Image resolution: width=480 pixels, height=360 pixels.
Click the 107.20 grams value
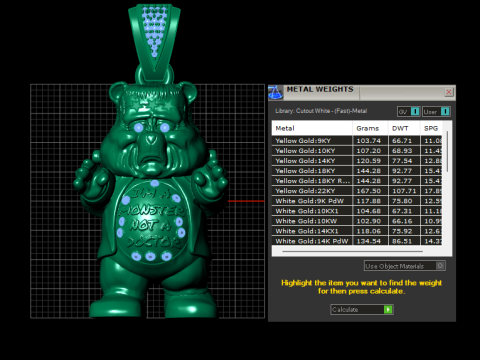tap(368, 151)
